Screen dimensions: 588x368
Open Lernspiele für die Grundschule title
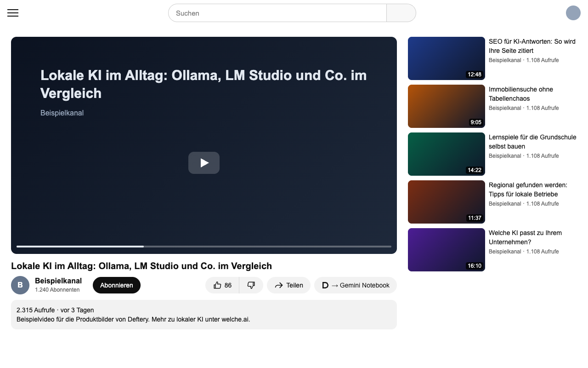click(532, 142)
